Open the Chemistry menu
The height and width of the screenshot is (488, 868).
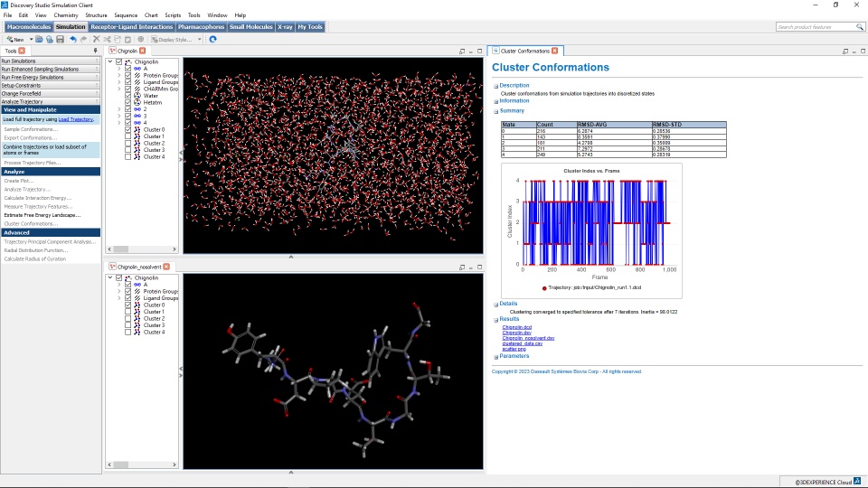point(66,15)
